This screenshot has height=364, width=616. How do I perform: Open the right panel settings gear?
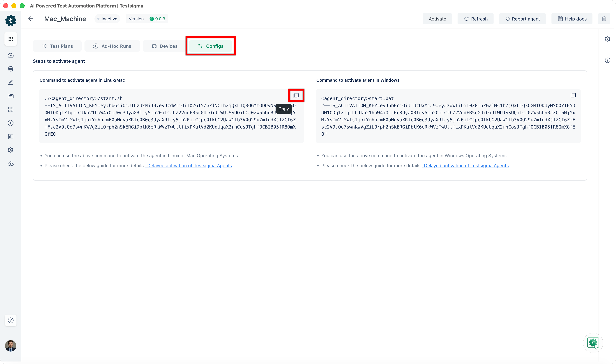pos(607,39)
